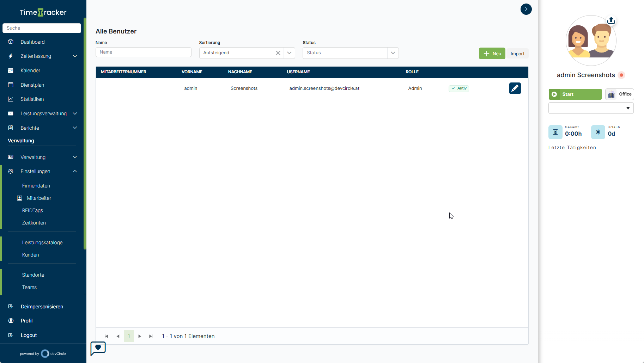Open Zeitkonten settings
Image resolution: width=644 pixels, height=363 pixels.
34,223
